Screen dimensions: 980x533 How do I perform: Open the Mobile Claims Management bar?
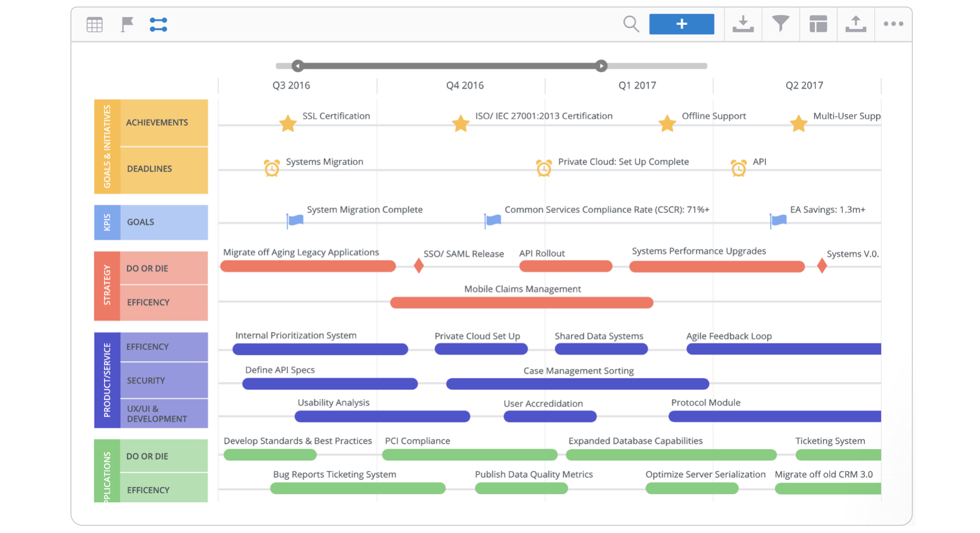521,303
